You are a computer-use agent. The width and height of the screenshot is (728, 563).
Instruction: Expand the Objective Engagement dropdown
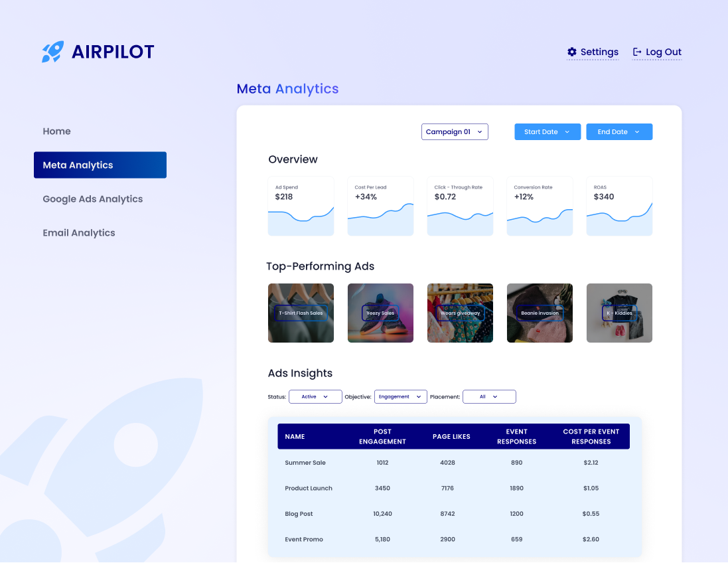point(401,397)
